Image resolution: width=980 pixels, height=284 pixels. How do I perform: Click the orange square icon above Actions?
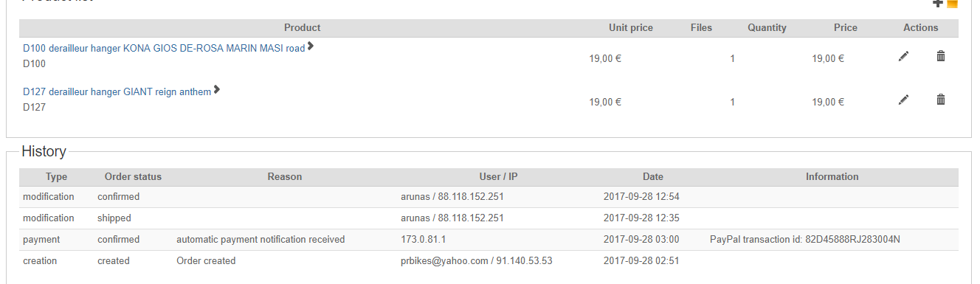[x=952, y=3]
